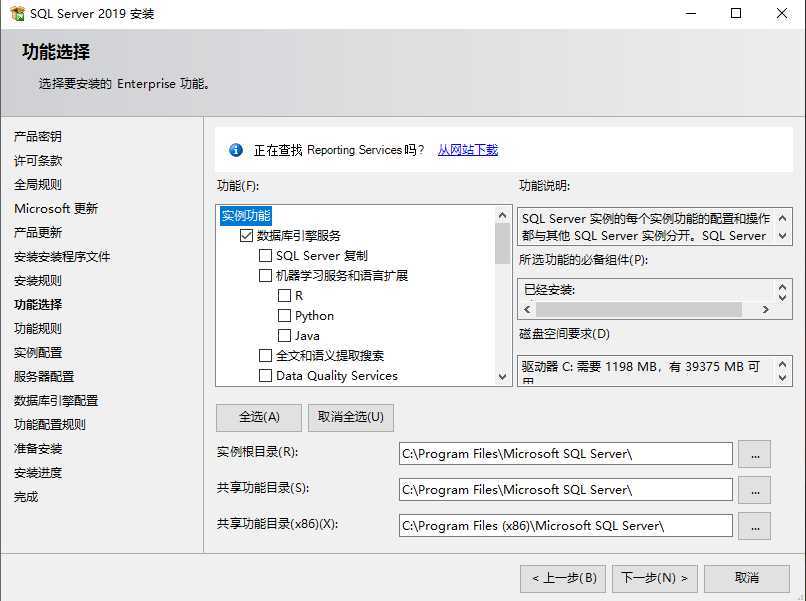Select the 数据库引擎配置 step
806x601 pixels.
56,400
